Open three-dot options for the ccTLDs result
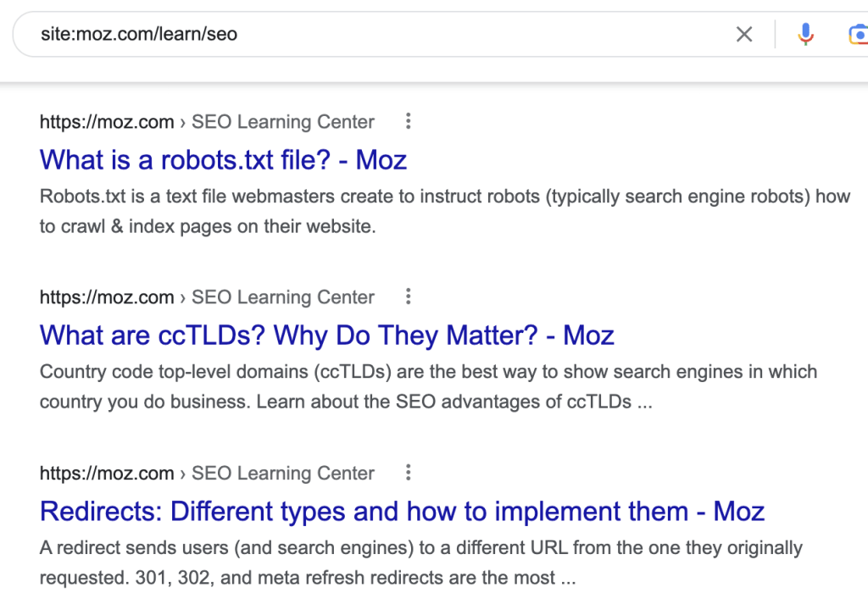Screen dimensions: 868x610 (408, 297)
